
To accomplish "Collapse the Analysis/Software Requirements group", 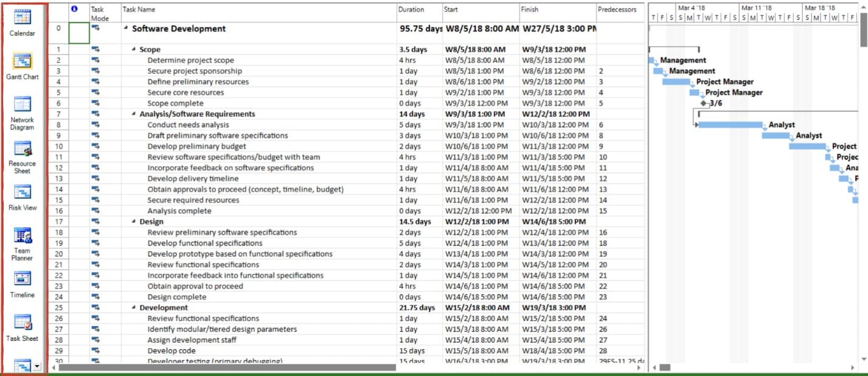I will click(x=134, y=114).
